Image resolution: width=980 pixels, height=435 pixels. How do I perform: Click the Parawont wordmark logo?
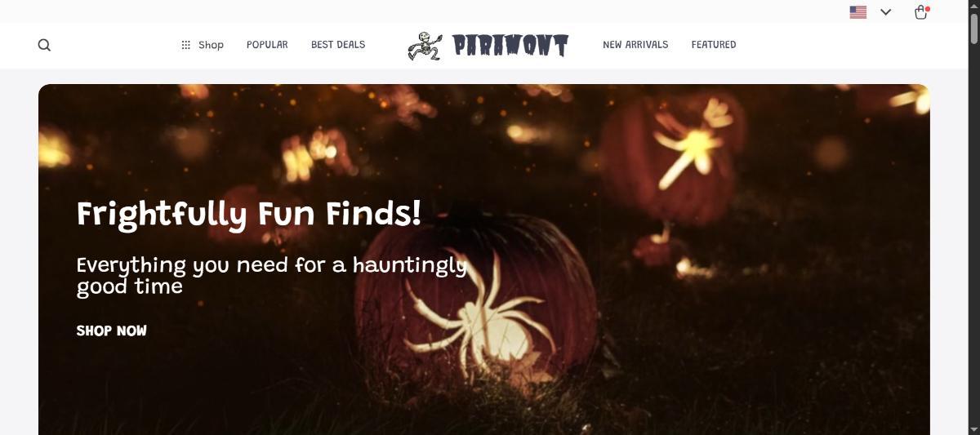510,46
